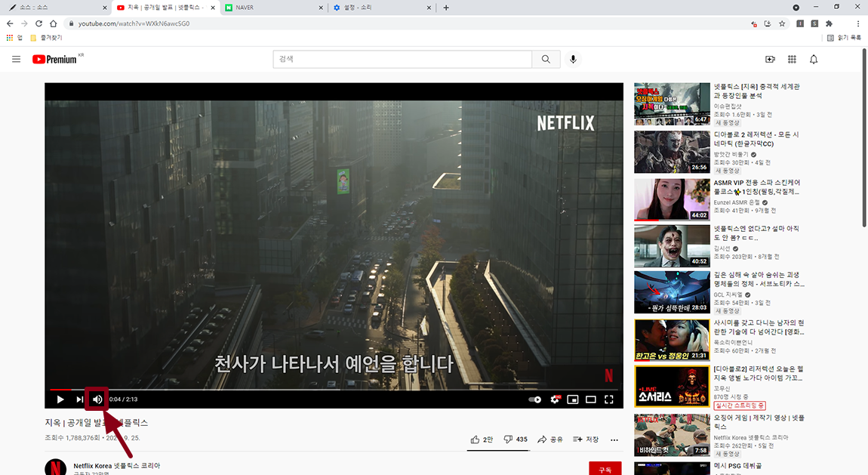Save the video via 저장
868x475 pixels.
pos(586,439)
